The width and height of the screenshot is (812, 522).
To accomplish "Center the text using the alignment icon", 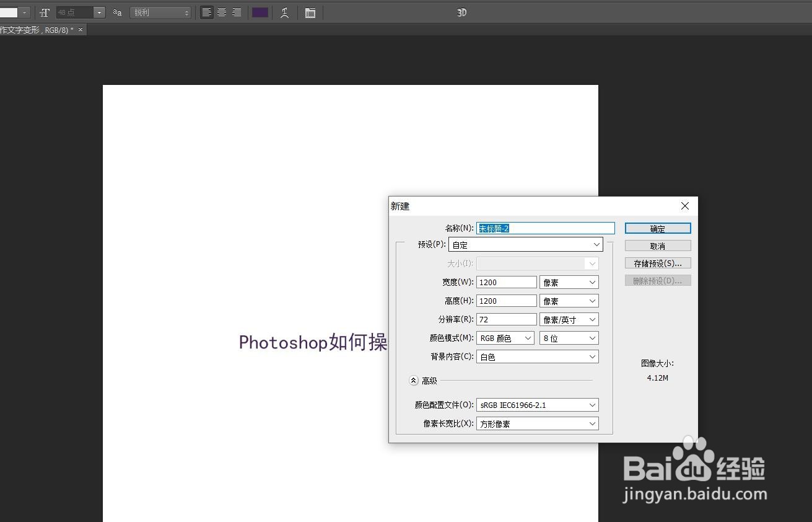I will tap(221, 12).
